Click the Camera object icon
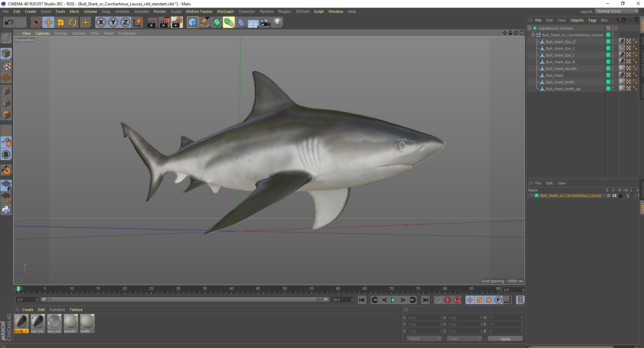The width and height of the screenshot is (644, 348). pyautogui.click(x=265, y=23)
